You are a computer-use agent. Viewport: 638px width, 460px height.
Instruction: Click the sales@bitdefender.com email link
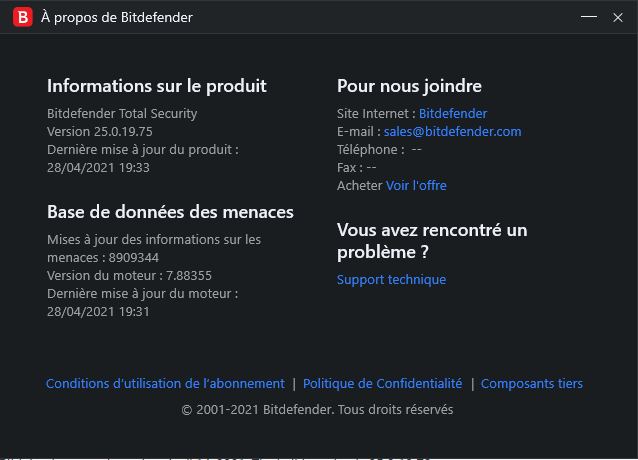point(452,132)
